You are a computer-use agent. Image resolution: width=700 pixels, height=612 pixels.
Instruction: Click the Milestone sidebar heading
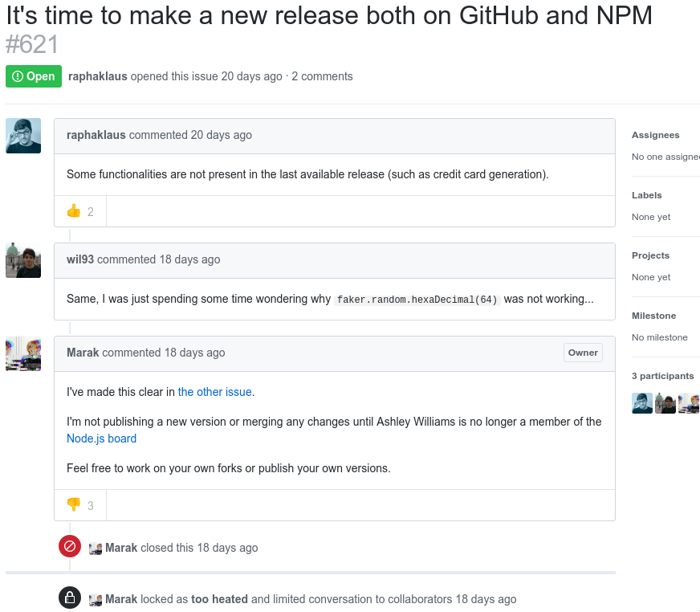(654, 316)
